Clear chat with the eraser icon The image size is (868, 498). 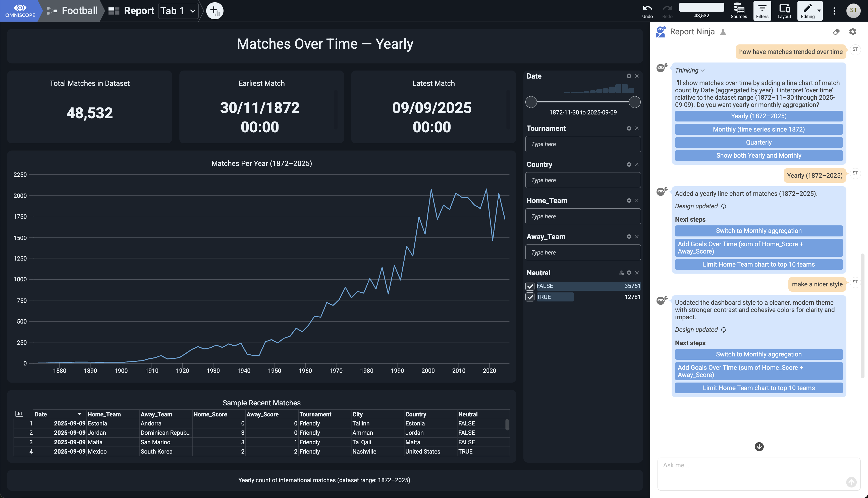836,32
